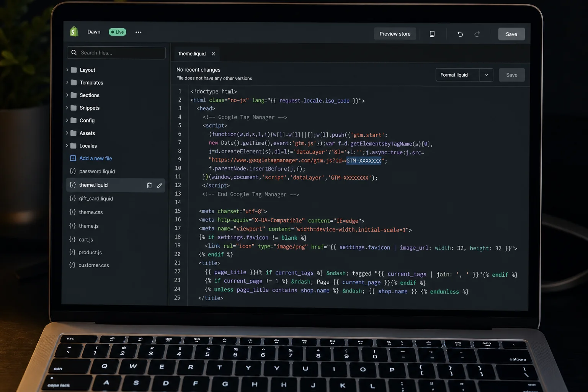
Task: Select theme.liquid in the file list
Action: (x=116, y=185)
